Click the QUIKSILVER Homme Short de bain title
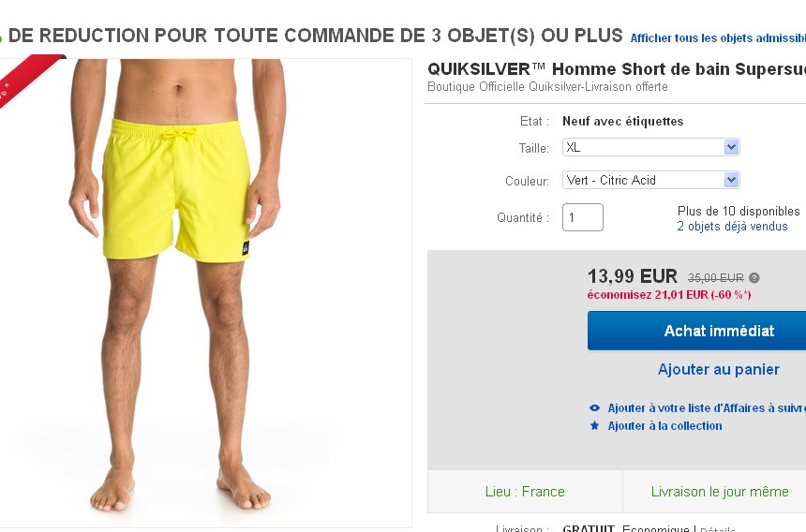This screenshot has height=532, width=806. (616, 69)
